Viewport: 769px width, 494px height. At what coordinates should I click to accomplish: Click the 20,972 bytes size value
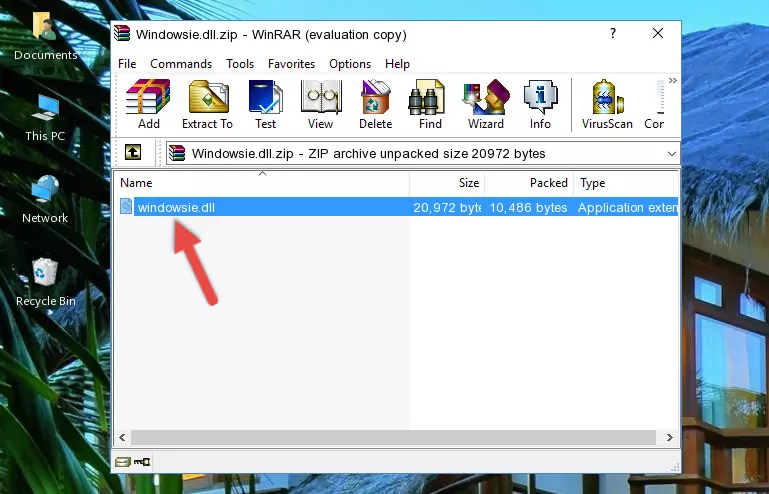(x=447, y=208)
